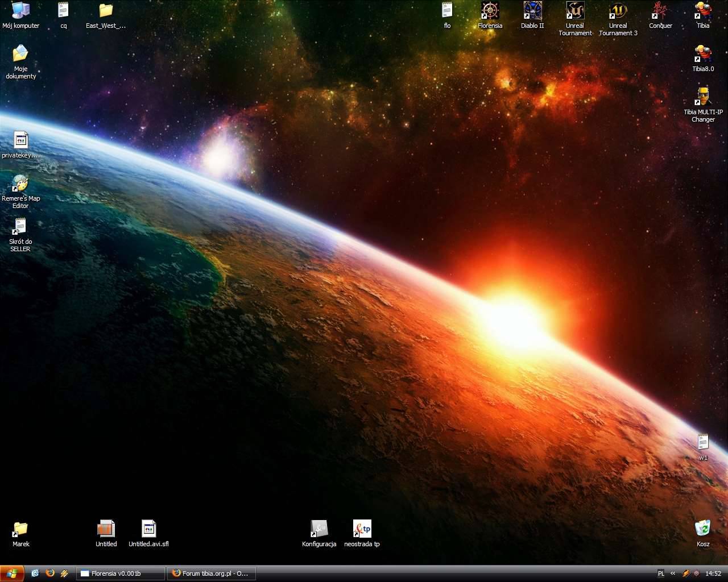728x582 pixels.
Task: Select the Konfiguracja shortcut icon
Action: point(319,534)
